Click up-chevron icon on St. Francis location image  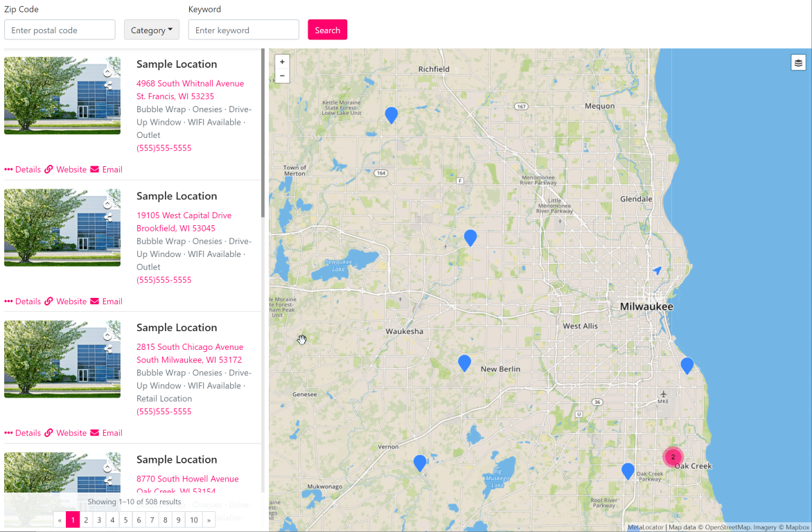click(107, 72)
